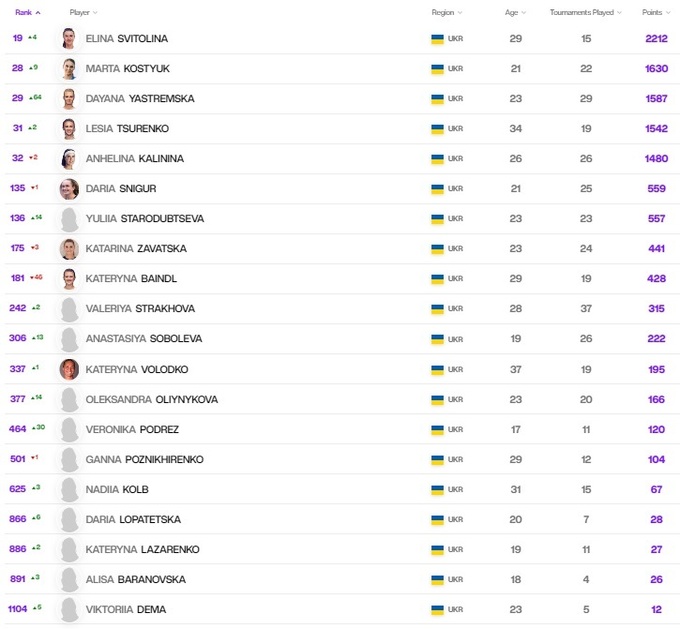Click Ukraine flag icon in Tsurenko row
Image resolution: width=680 pixels, height=629 pixels.
[x=437, y=129]
